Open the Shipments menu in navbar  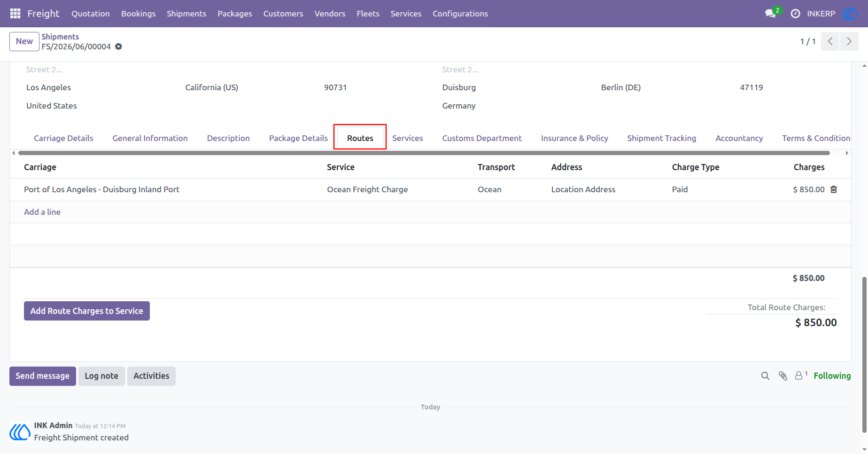[x=186, y=14]
